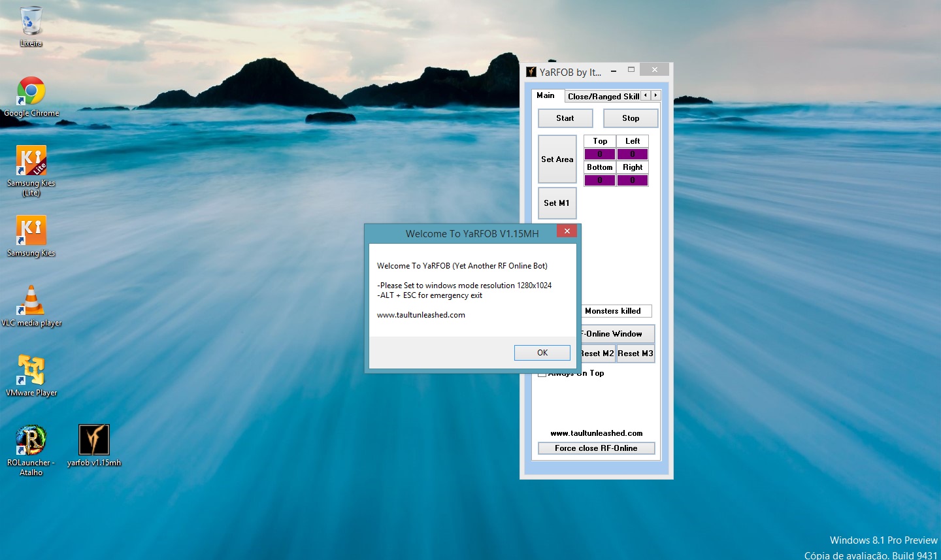
Task: Launch VLC media player icon
Action: pyautogui.click(x=31, y=306)
